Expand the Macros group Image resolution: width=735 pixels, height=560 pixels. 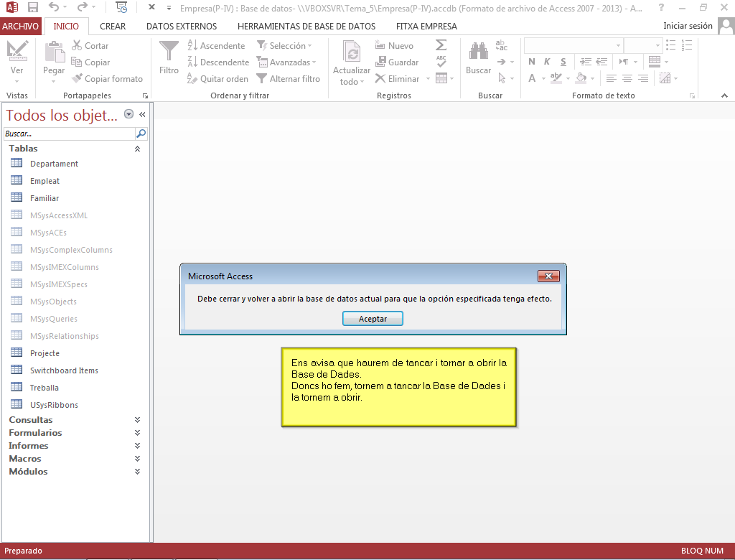click(x=137, y=458)
